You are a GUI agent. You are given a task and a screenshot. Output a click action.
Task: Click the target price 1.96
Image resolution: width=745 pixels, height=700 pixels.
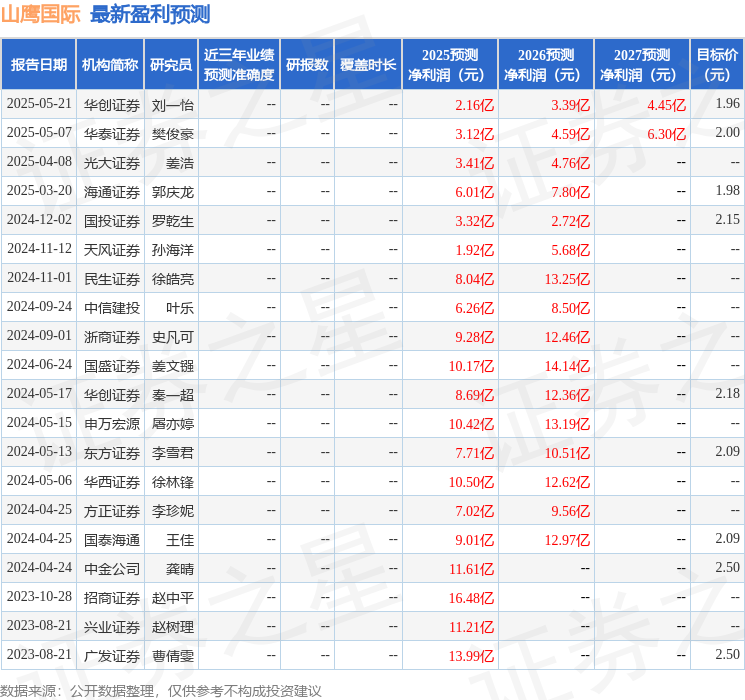[x=727, y=104]
